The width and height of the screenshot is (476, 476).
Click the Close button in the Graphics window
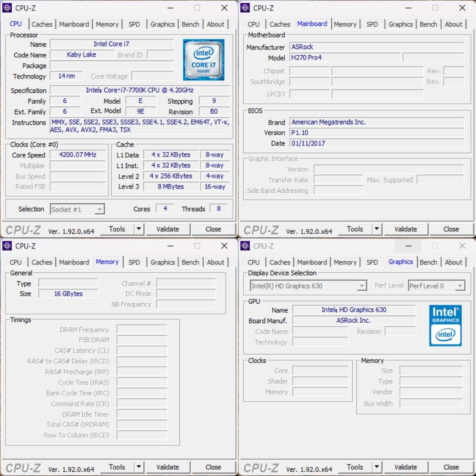pyautogui.click(x=451, y=467)
